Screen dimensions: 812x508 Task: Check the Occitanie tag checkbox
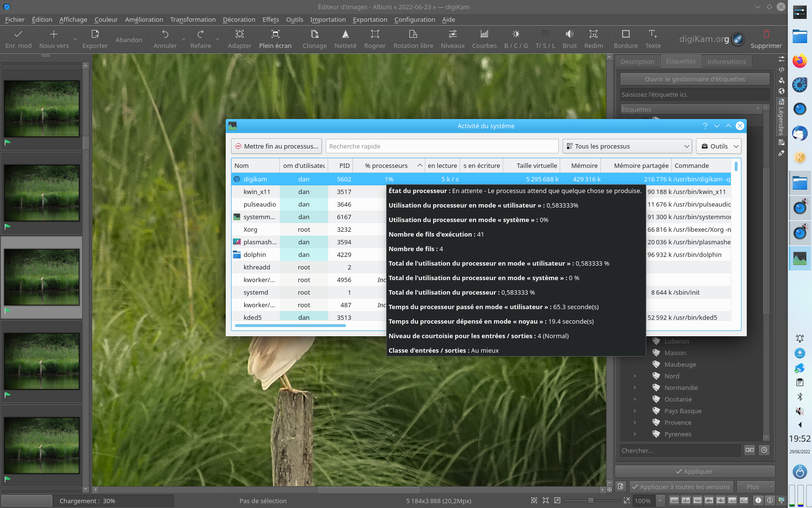point(644,399)
